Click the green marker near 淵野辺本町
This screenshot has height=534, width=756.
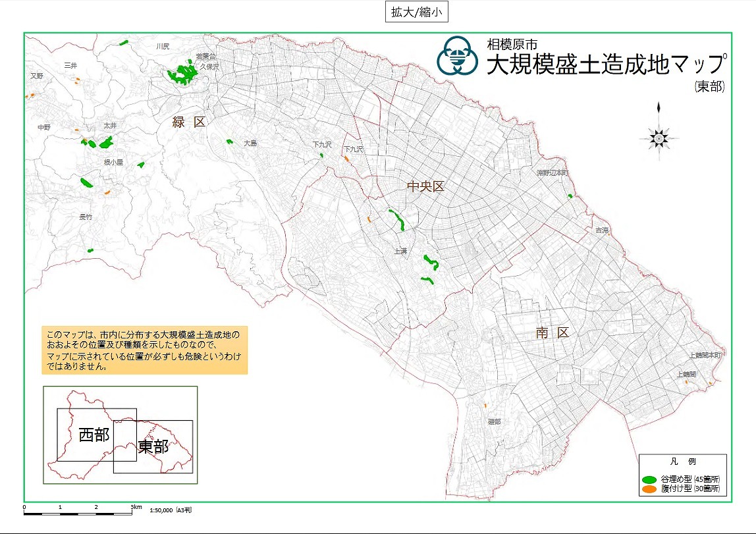coord(570,196)
